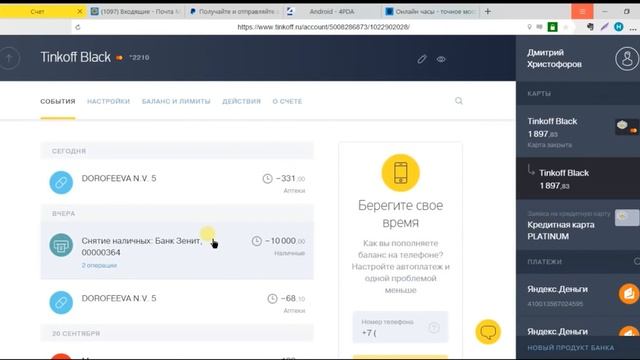This screenshot has width=640, height=360.
Task: Switch to the Входящие - Почта browser tab
Action: coord(136,11)
